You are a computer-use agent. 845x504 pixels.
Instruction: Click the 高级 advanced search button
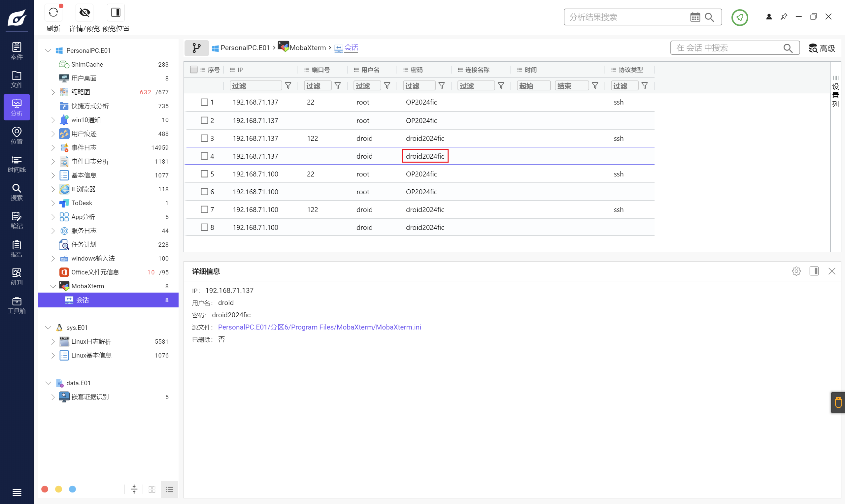tap(822, 48)
